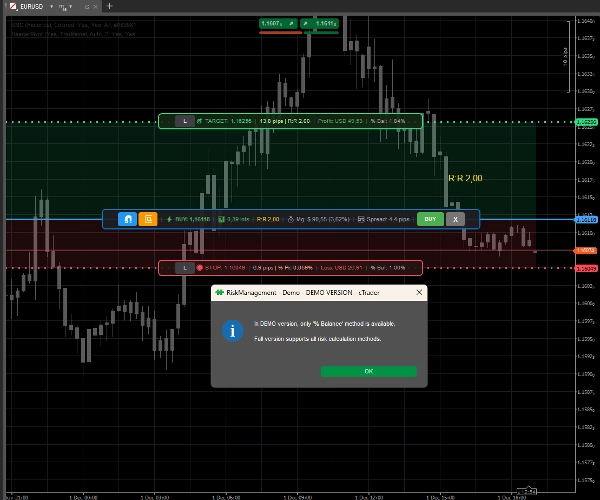Click the blue entry price tag on axis
This screenshot has height=500, width=600.
586,220
